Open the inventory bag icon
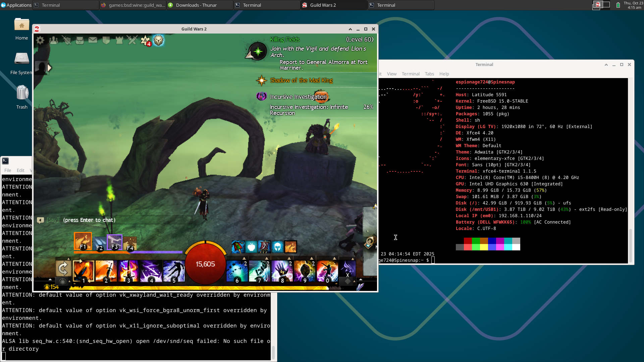This screenshot has width=644, height=362. coord(80,41)
